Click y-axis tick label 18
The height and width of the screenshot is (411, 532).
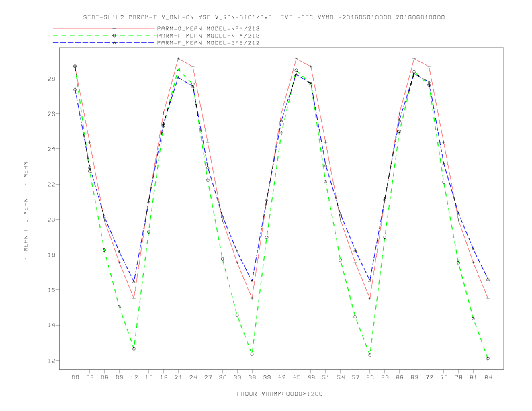[x=51, y=255]
